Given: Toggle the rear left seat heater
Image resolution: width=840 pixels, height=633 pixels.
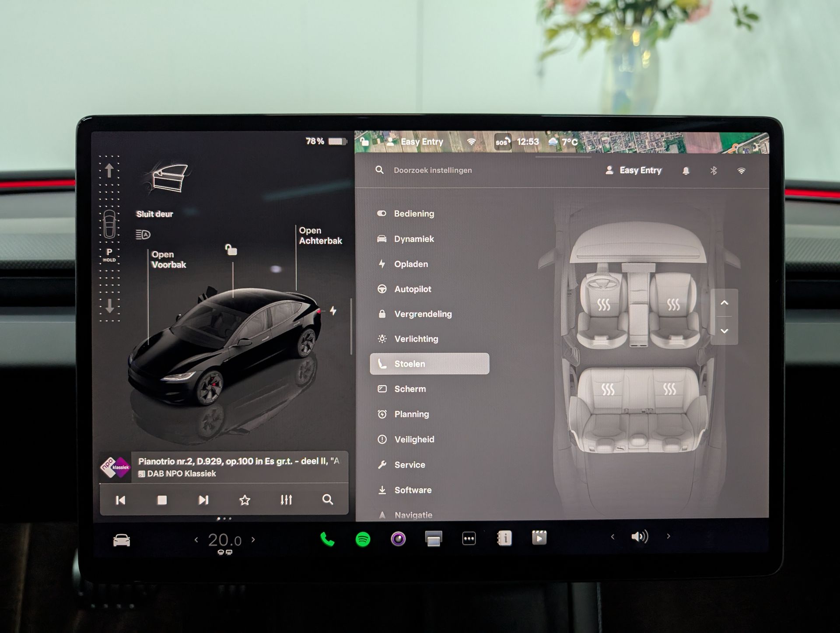Looking at the screenshot, I should click(608, 389).
